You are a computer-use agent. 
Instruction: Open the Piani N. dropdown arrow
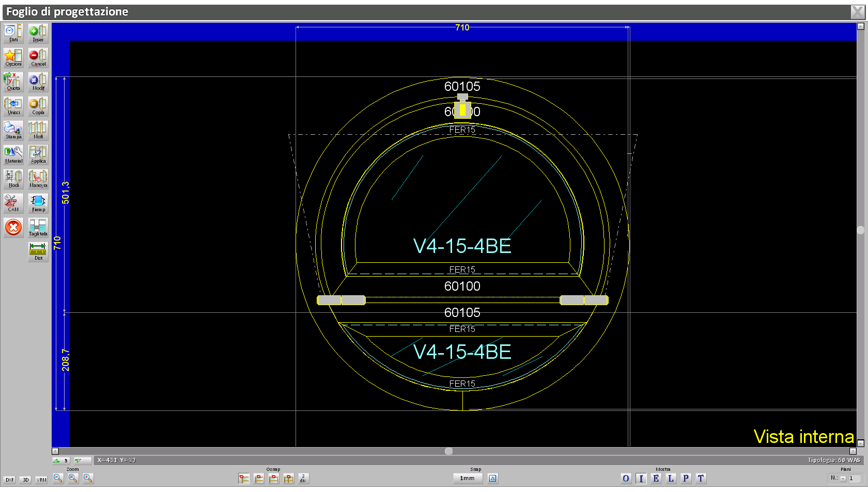843,479
